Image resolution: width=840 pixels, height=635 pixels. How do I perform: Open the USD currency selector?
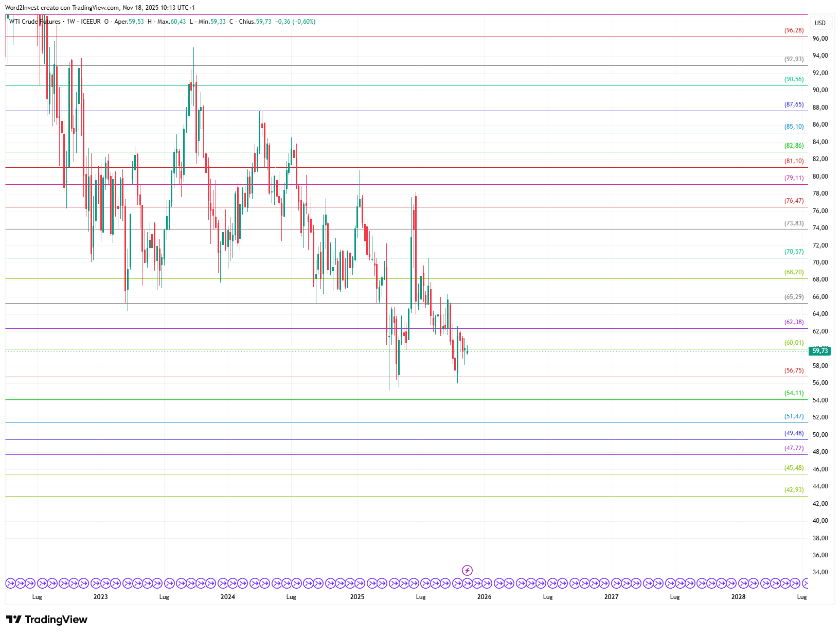[x=820, y=23]
